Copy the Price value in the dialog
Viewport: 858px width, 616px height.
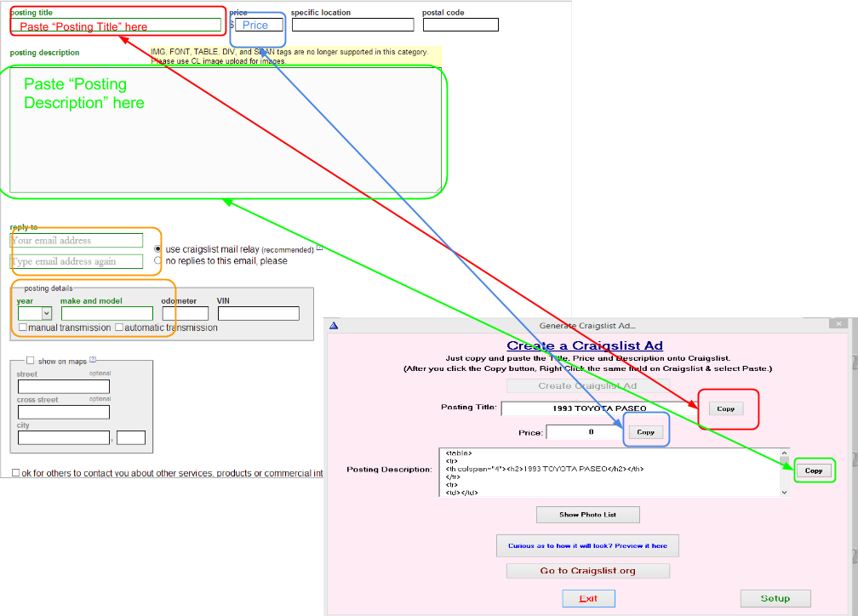(646, 432)
